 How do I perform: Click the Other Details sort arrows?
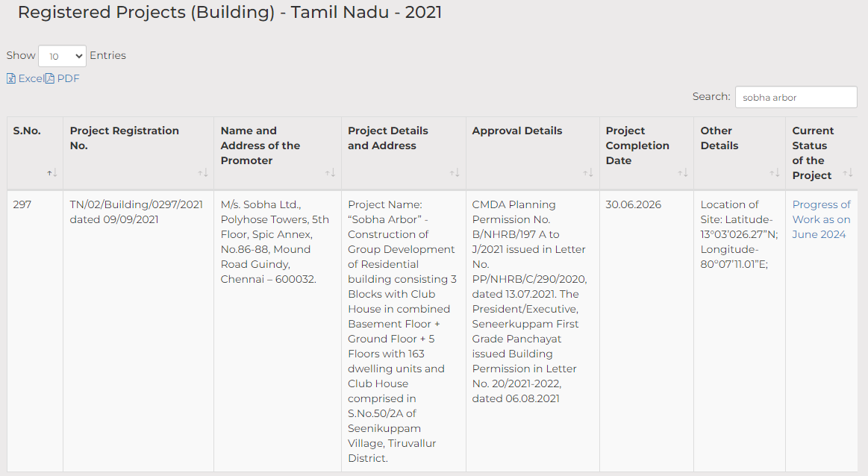pos(773,172)
